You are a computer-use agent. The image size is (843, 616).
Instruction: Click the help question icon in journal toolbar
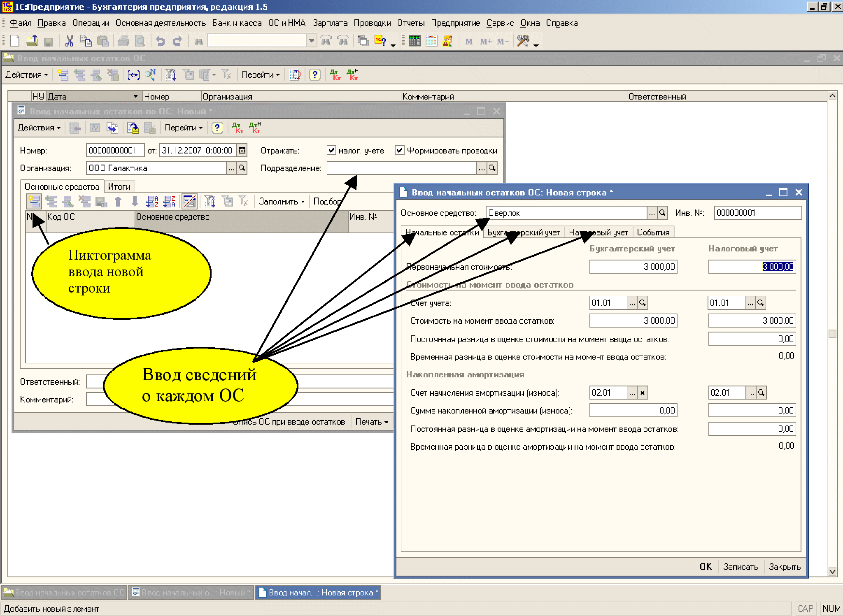(314, 74)
